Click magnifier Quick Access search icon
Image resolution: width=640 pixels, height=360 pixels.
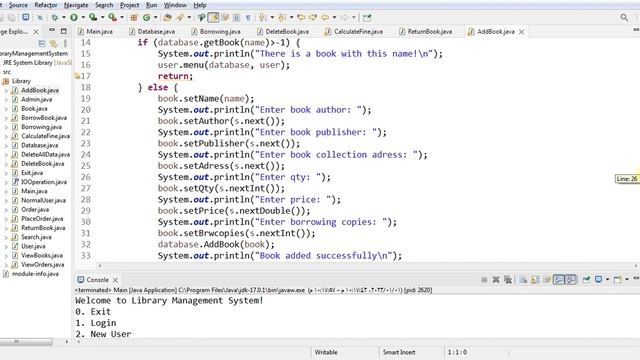(624, 17)
